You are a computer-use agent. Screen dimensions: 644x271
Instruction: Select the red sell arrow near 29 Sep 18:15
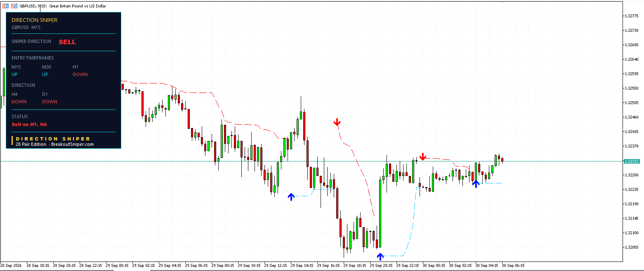coord(337,122)
